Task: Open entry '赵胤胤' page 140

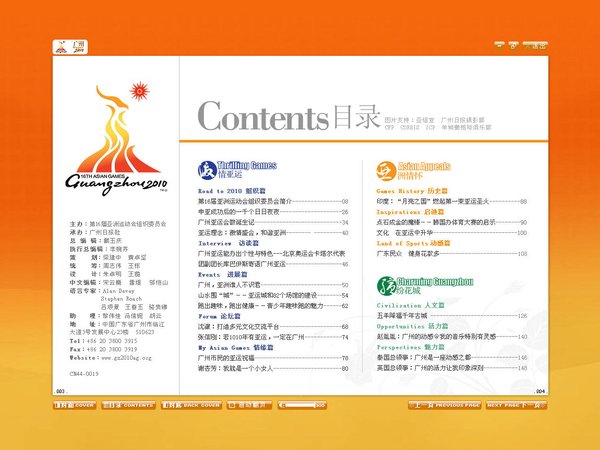Action: point(452,337)
